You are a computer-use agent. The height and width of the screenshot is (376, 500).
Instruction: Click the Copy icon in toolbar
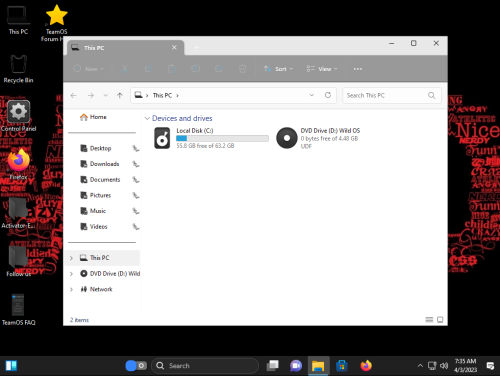(148, 69)
